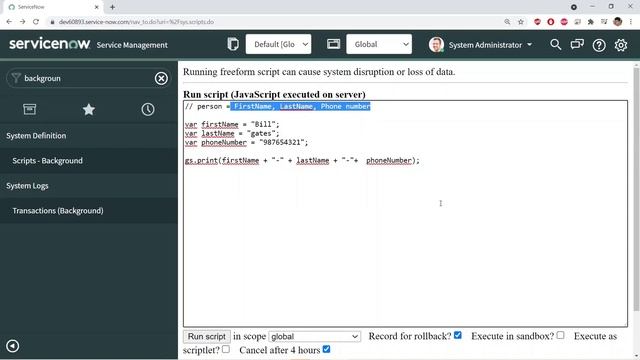
Task: Click in the navigator filter field
Action: [x=88, y=78]
